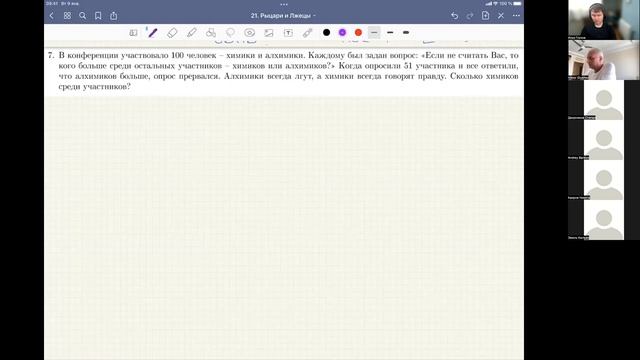The height and width of the screenshot is (360, 640).
Task: Select the bottom participant avatar tile
Action: [603, 220]
